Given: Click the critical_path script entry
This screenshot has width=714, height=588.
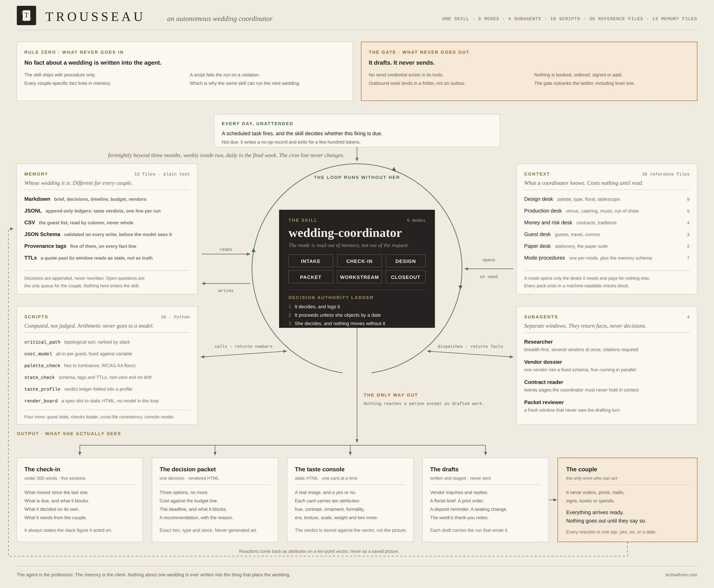Looking at the screenshot, I should click(x=77, y=342).
